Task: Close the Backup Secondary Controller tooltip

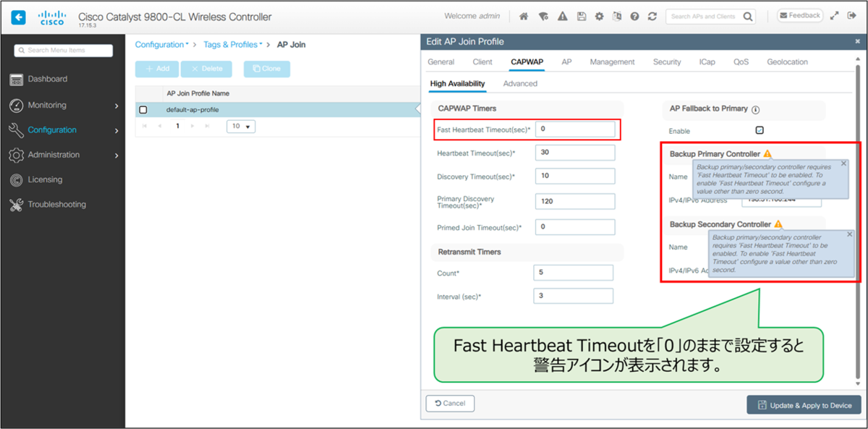Action: click(x=849, y=234)
